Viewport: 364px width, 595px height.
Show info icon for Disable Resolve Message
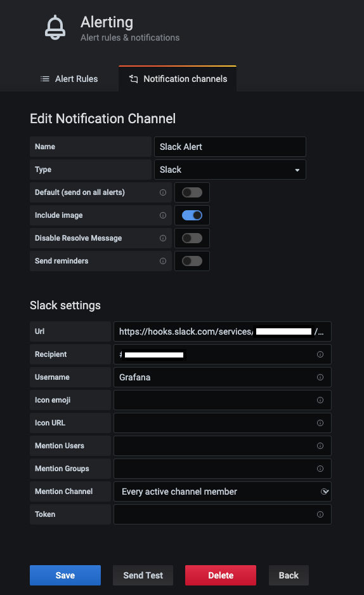coord(163,238)
